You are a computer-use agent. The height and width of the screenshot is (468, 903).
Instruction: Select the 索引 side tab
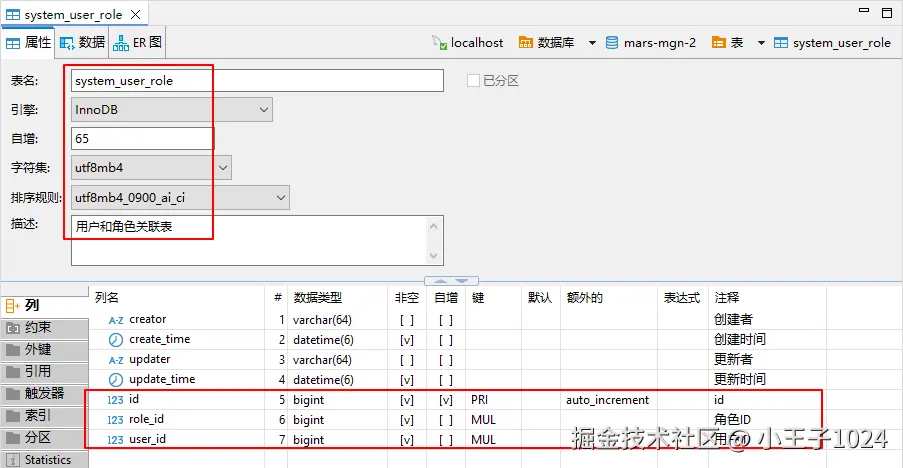[44, 415]
